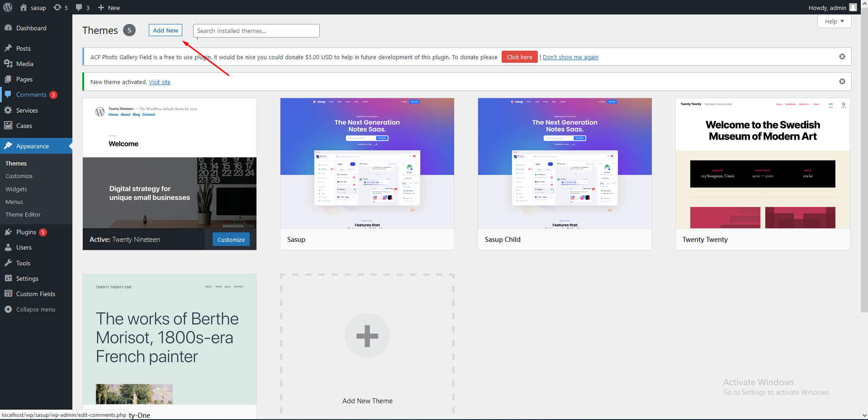Click the Sasup Child theme name
This screenshot has width=868, height=420.
[503, 240]
